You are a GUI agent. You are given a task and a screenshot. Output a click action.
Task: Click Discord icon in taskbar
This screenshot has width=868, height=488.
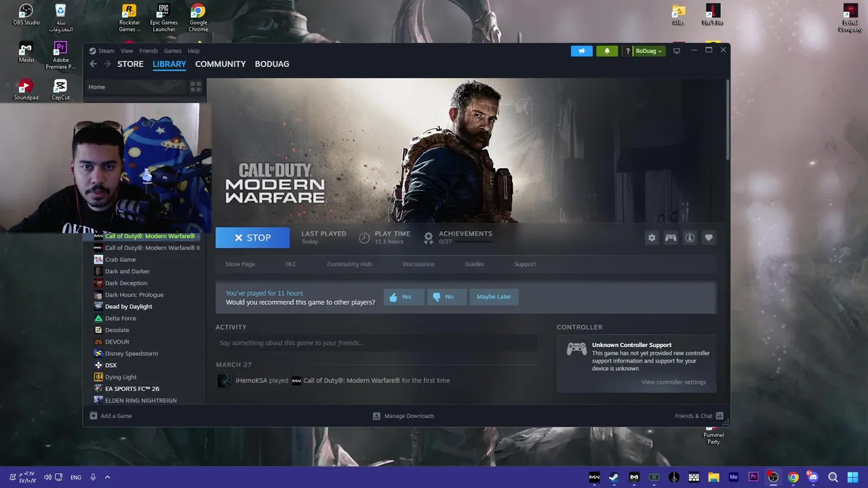[x=813, y=477]
